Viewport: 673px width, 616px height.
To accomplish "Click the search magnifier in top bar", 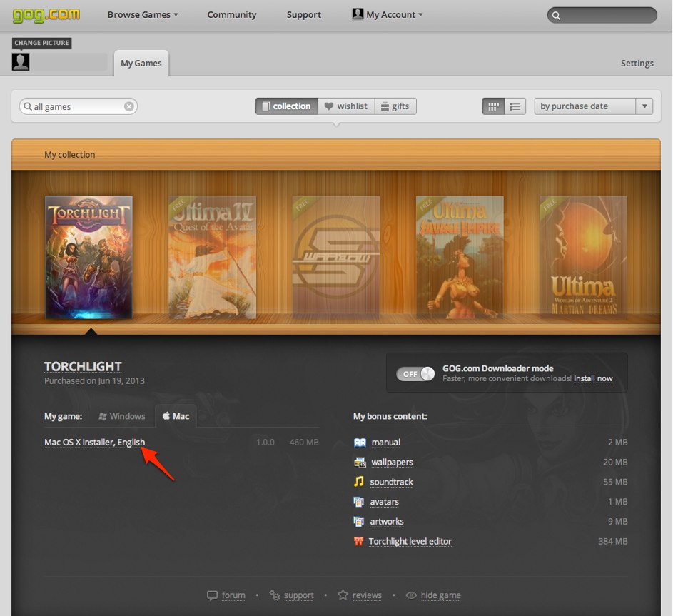I will [x=556, y=16].
